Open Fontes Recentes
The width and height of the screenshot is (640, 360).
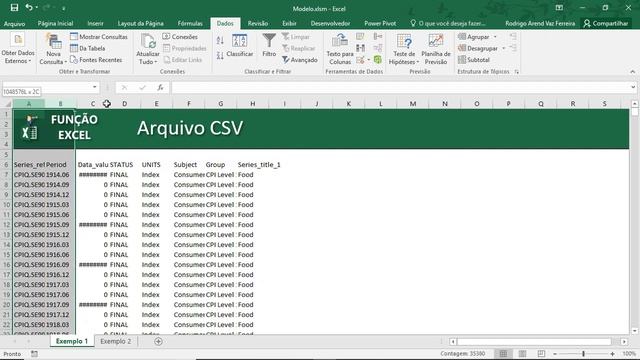click(96, 60)
